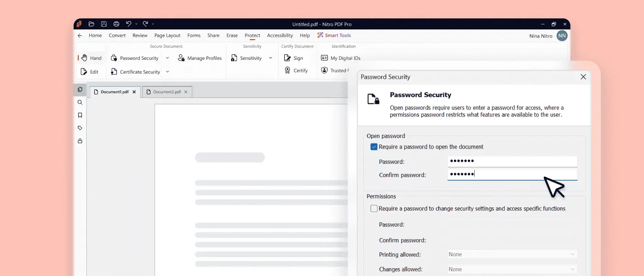Expand the Undo history dropdown arrow
This screenshot has height=276, width=644.
137,24
